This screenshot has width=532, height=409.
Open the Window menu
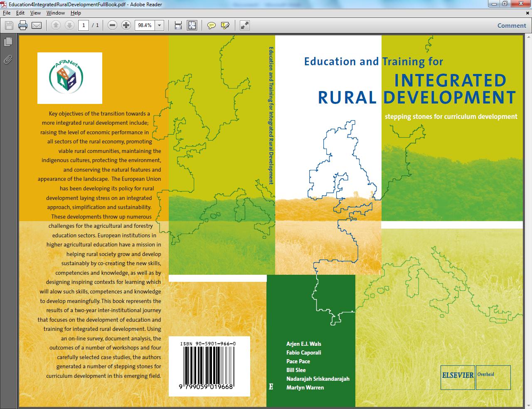pos(55,13)
